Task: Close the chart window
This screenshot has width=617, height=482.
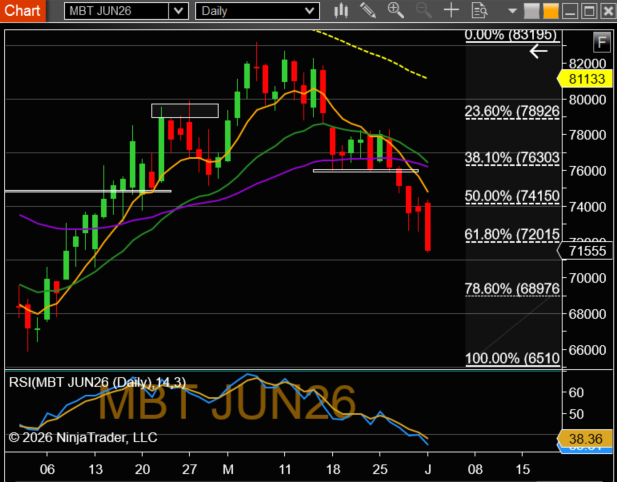Action: click(x=608, y=11)
